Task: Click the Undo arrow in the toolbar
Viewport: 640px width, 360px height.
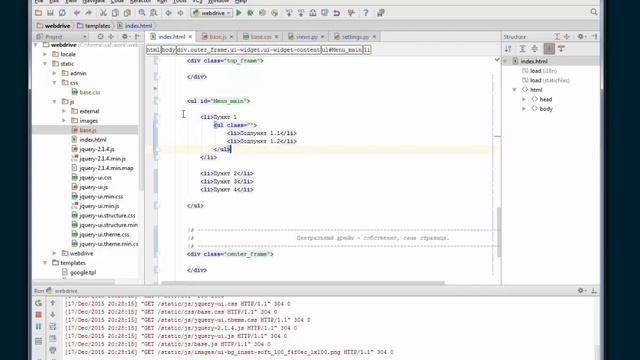Action: 77,13
